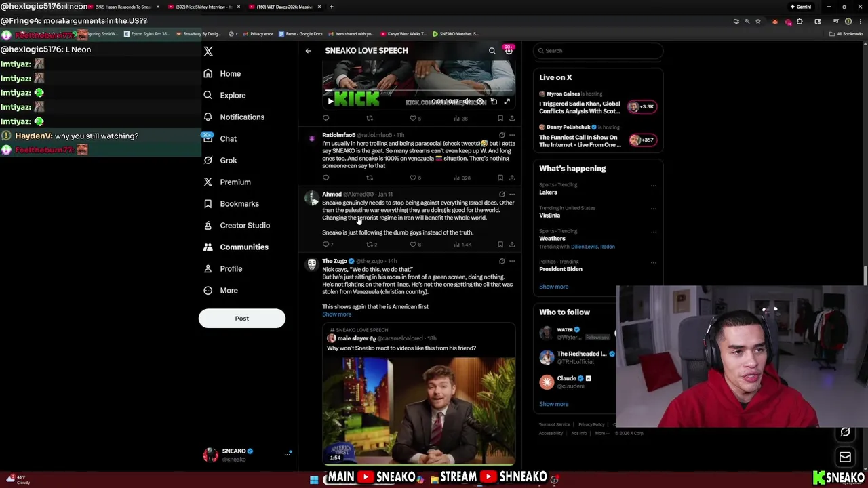The height and width of the screenshot is (488, 868).
Task: Bookmark Ratiolmfao5's post
Action: 500,178
